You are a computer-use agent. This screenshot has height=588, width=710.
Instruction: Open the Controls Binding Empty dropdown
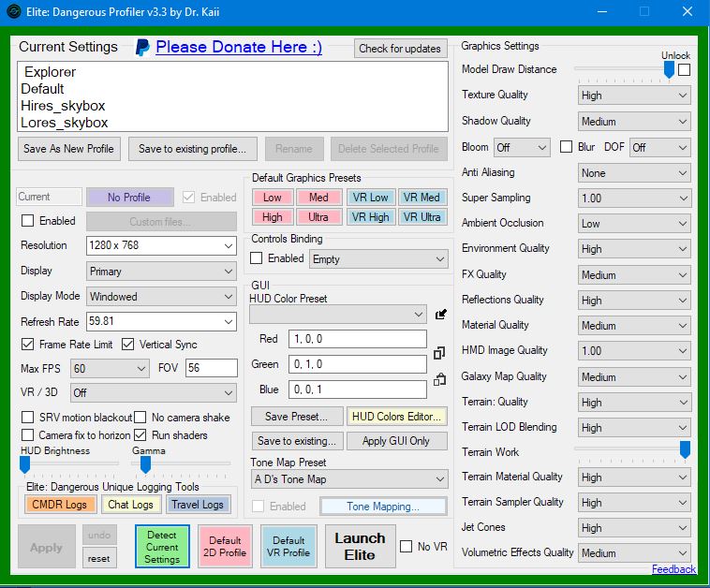[x=378, y=259]
